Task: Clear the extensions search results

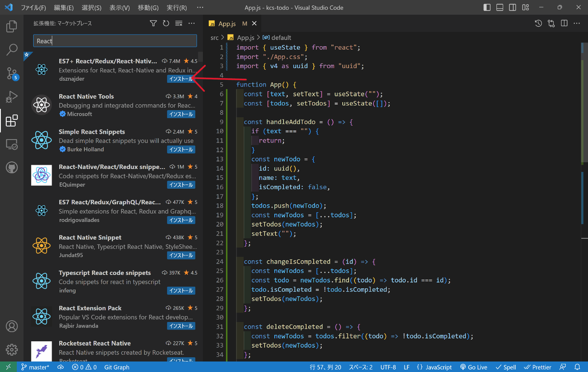Action: (x=178, y=24)
